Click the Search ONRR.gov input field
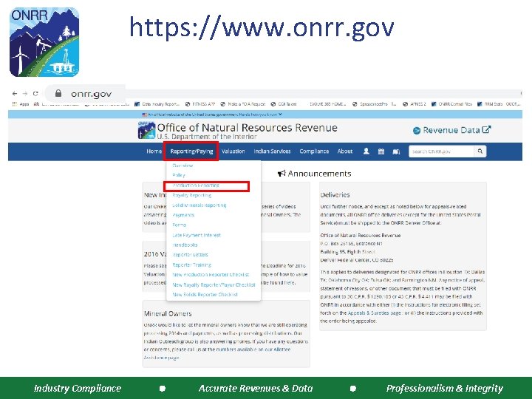Image resolution: width=532 pixels, height=399 pixels. tap(441, 151)
